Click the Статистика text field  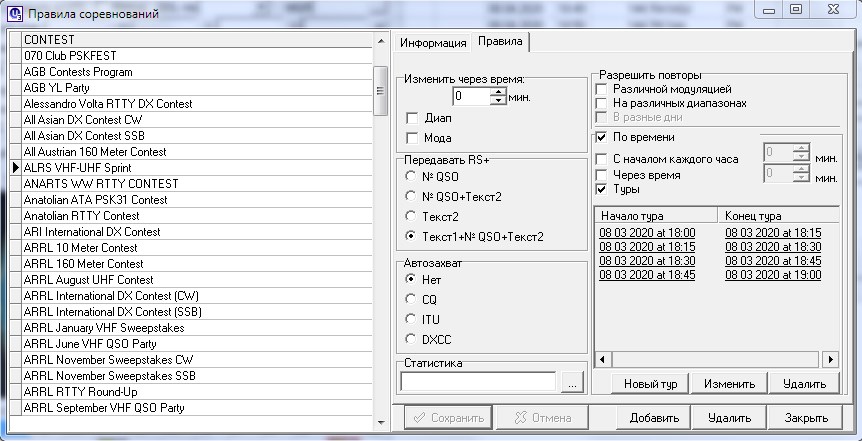click(478, 381)
